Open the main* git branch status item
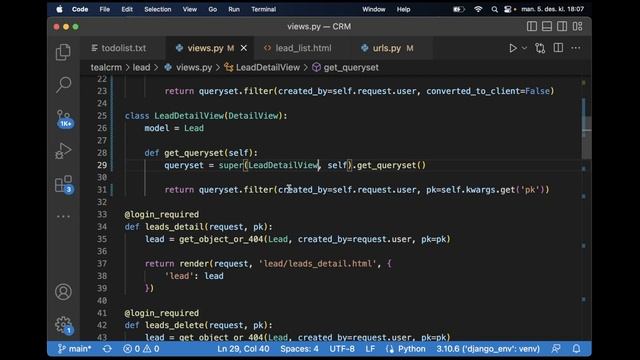This screenshot has width=640, height=360. [x=75, y=349]
